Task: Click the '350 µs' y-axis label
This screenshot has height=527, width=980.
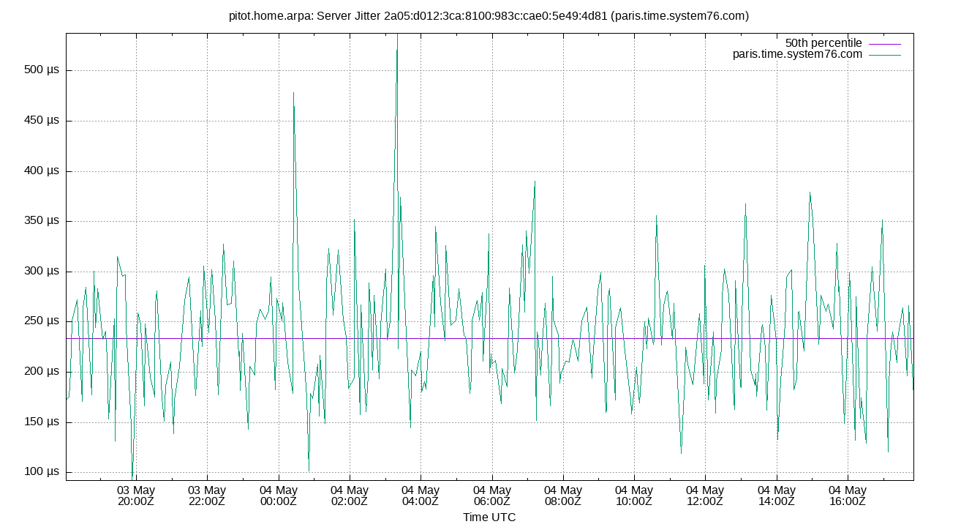Action: point(42,221)
